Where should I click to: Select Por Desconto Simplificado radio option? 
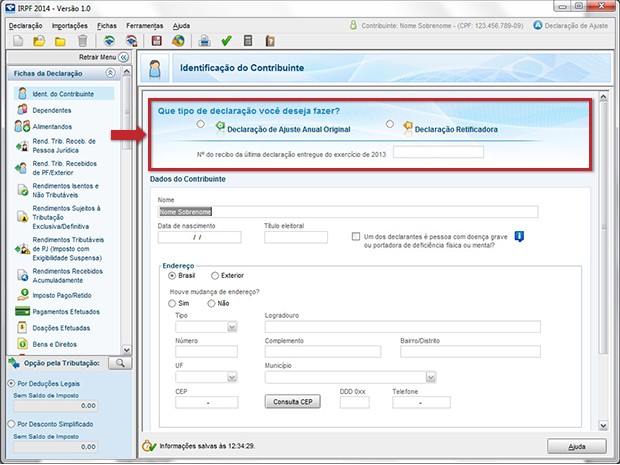coord(11,424)
